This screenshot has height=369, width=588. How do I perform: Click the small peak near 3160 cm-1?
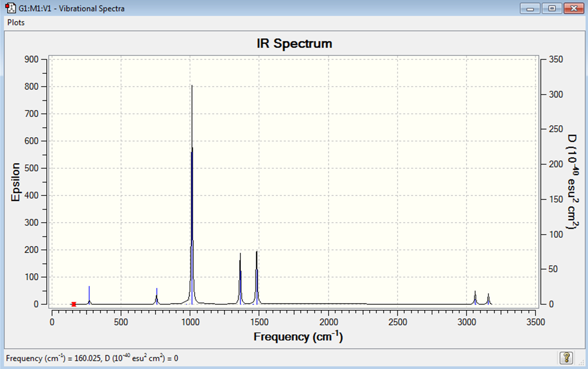pos(488,299)
